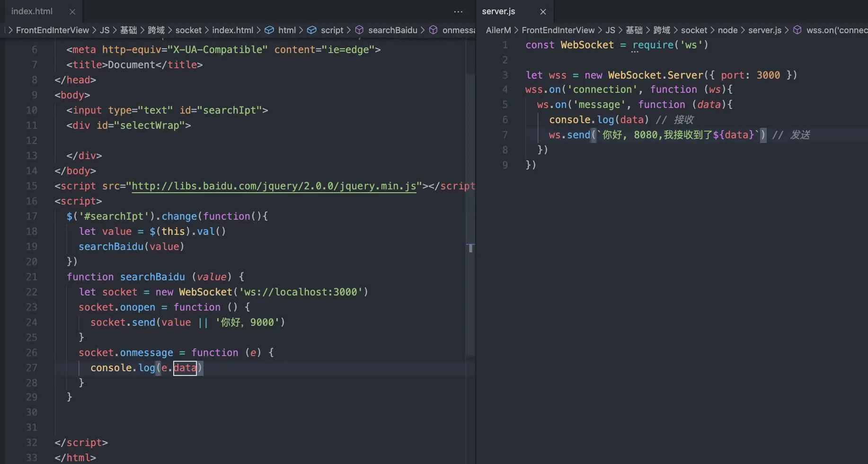Click the onmessage symbol icon in breadcrumbs
Screen dimensions: 868x464
(433, 30)
